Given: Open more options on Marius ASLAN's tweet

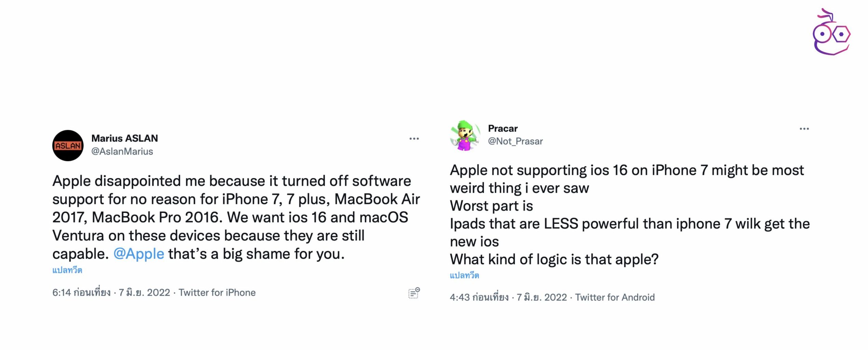Looking at the screenshot, I should pyautogui.click(x=414, y=139).
